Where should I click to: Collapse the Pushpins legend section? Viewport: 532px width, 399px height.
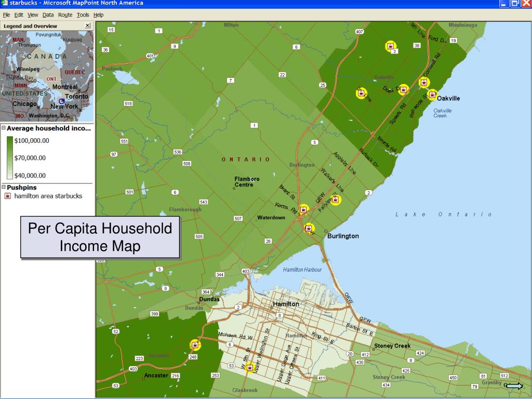(4, 187)
